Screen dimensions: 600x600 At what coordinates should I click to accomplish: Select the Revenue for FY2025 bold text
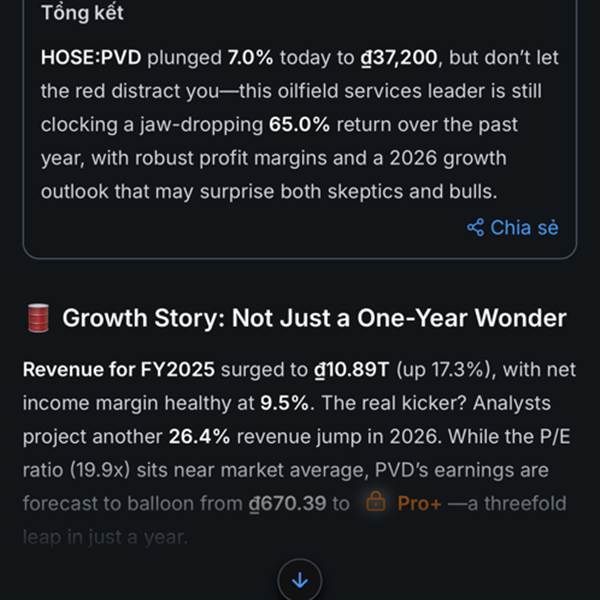point(119,370)
